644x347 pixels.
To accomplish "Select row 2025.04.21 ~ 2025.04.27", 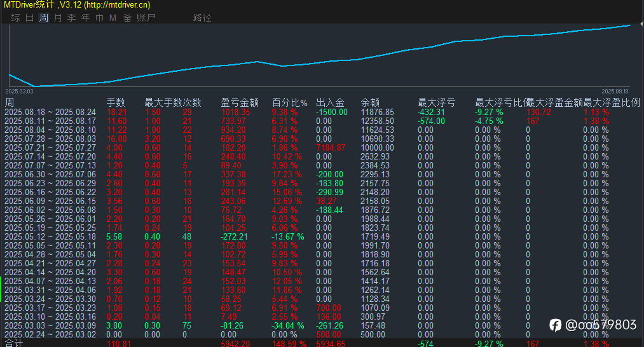I will coord(322,264).
